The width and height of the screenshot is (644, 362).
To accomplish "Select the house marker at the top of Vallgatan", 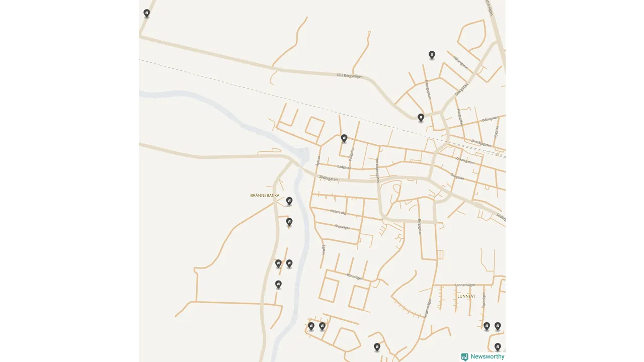I will tap(344, 138).
